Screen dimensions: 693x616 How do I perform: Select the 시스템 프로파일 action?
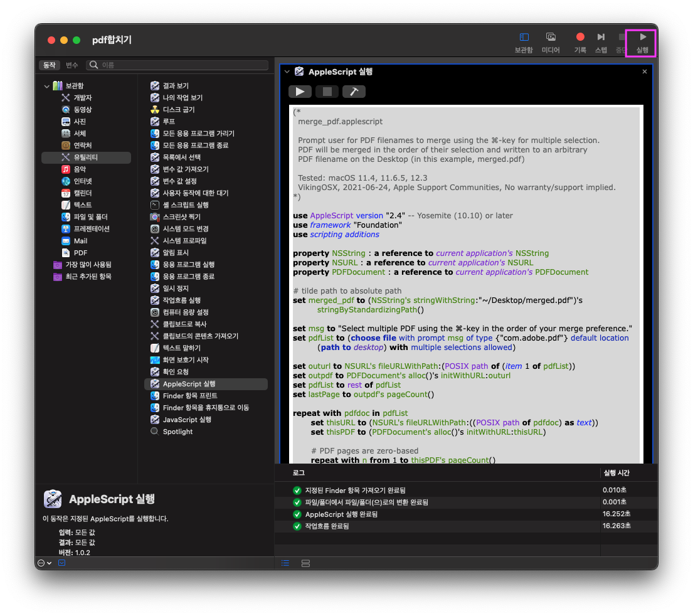pyautogui.click(x=185, y=241)
